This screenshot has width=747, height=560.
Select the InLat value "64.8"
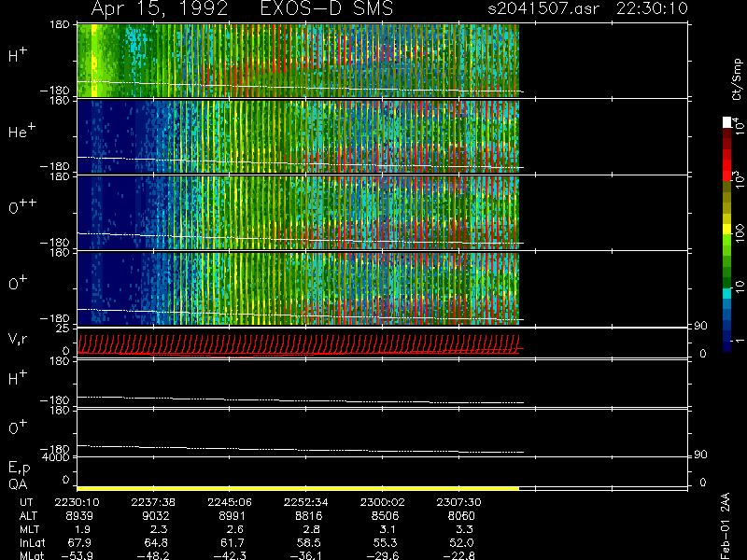click(x=156, y=542)
